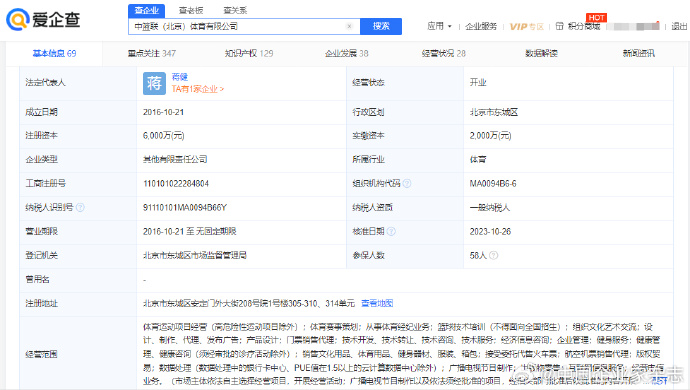The image size is (690, 390).
Task: Select the 查关系 search tab
Action: 235,11
